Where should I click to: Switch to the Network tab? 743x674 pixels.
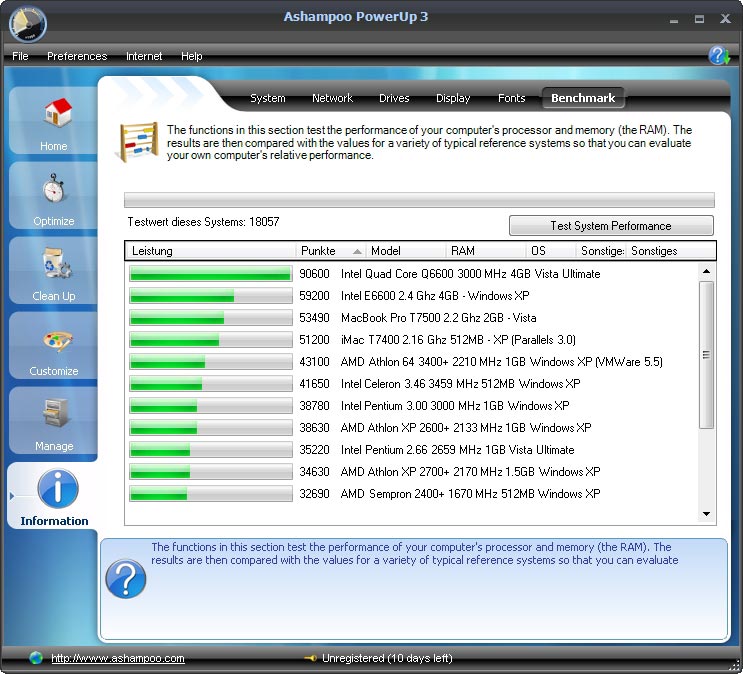point(332,98)
